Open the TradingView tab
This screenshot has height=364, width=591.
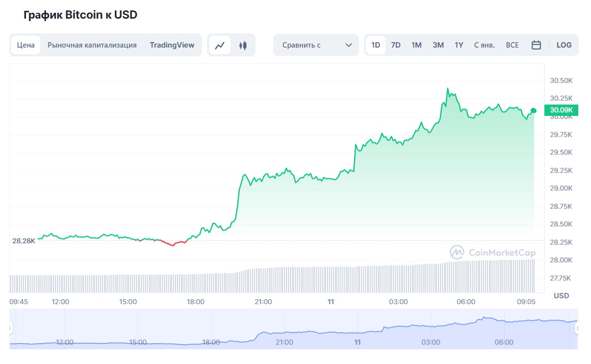172,45
